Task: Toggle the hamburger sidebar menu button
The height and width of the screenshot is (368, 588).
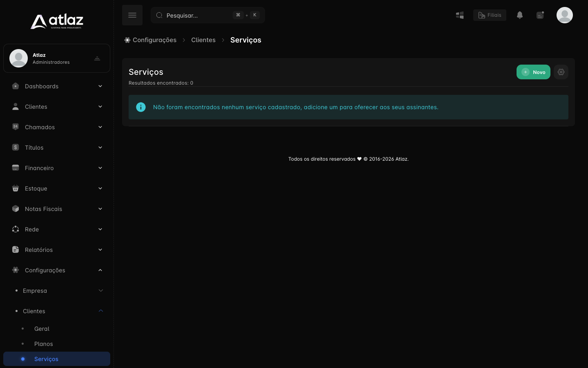Action: (x=132, y=15)
